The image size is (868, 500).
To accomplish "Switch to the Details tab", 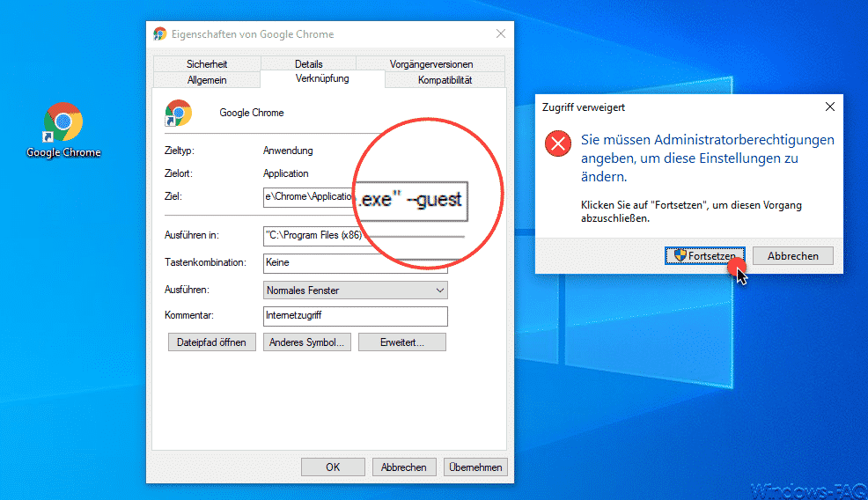I will 308,63.
